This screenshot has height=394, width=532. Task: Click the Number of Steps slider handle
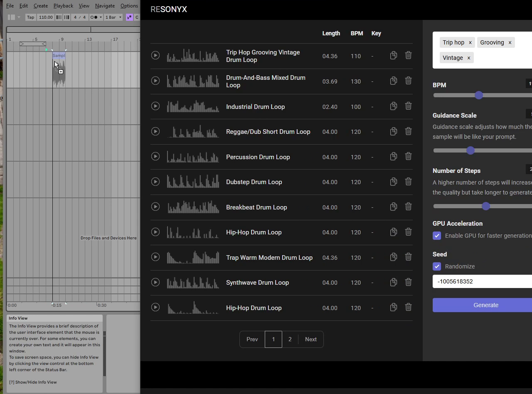tap(486, 206)
